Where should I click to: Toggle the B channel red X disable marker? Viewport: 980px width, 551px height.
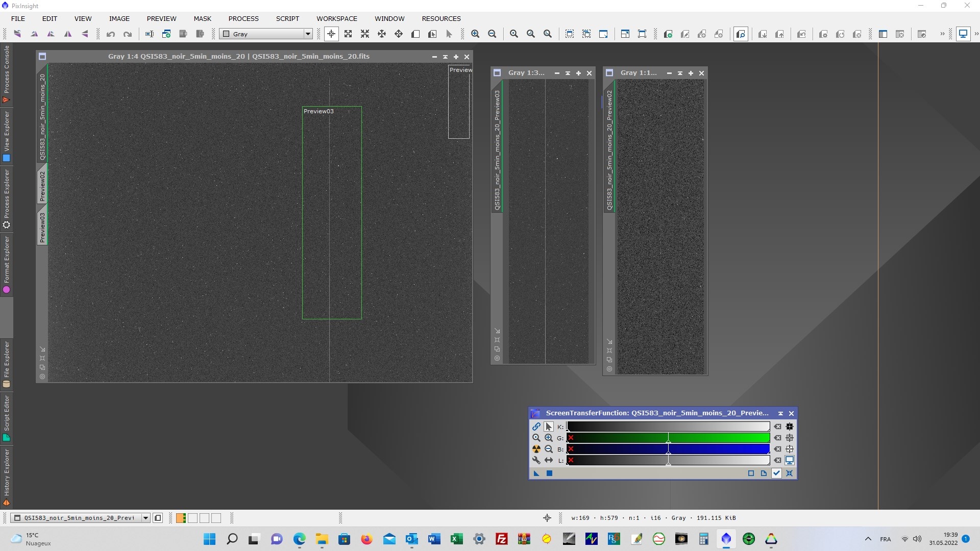pyautogui.click(x=571, y=449)
